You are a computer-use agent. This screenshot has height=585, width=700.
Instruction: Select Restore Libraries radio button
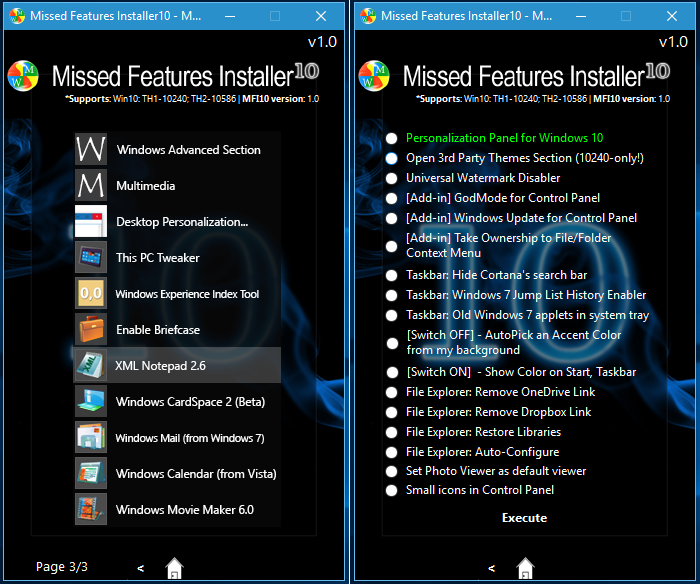pos(392,432)
